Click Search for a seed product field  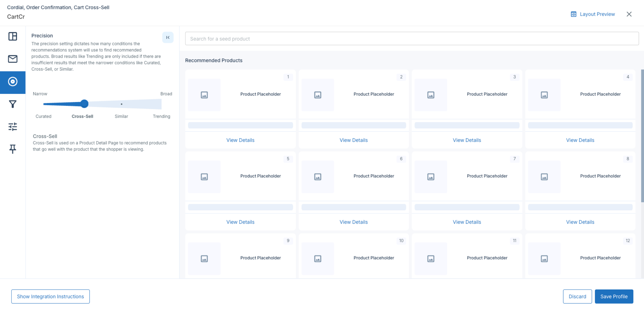(x=412, y=39)
